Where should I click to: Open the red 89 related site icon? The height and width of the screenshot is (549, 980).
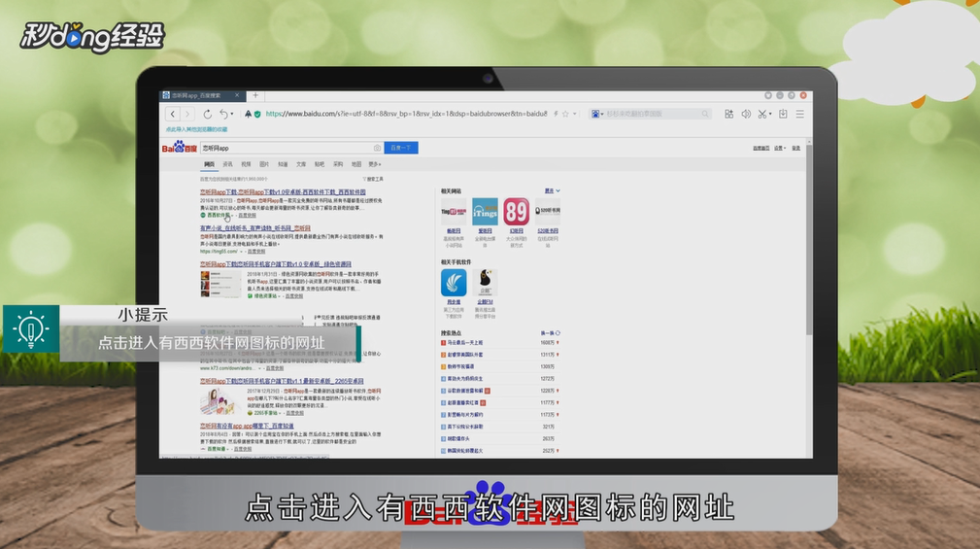517,212
